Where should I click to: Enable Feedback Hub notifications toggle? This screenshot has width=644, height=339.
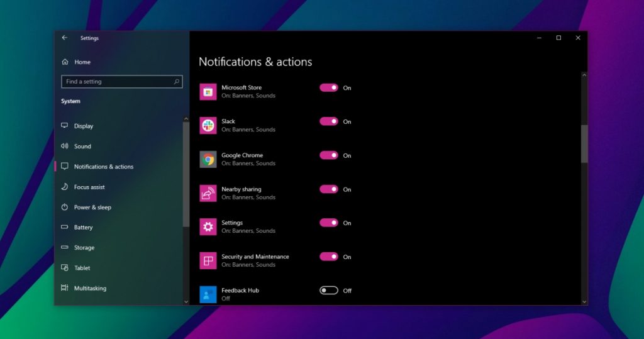[x=328, y=291]
